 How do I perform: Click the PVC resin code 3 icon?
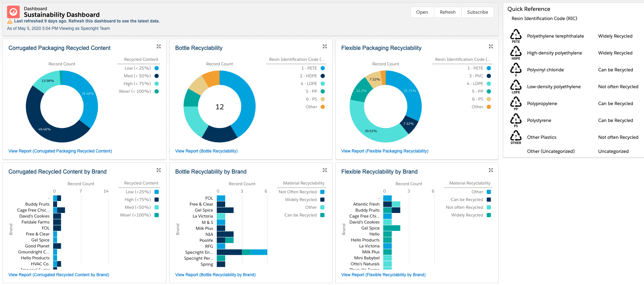click(x=516, y=70)
